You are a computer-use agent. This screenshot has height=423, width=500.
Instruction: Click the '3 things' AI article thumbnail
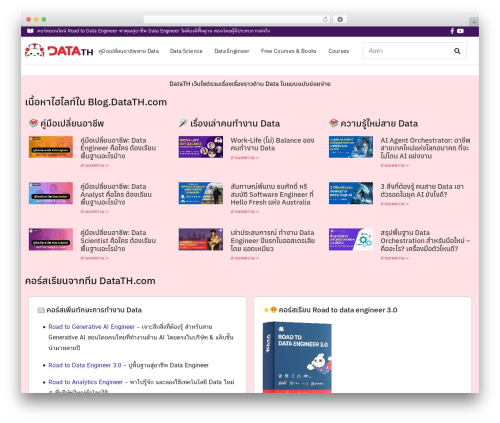click(x=351, y=193)
